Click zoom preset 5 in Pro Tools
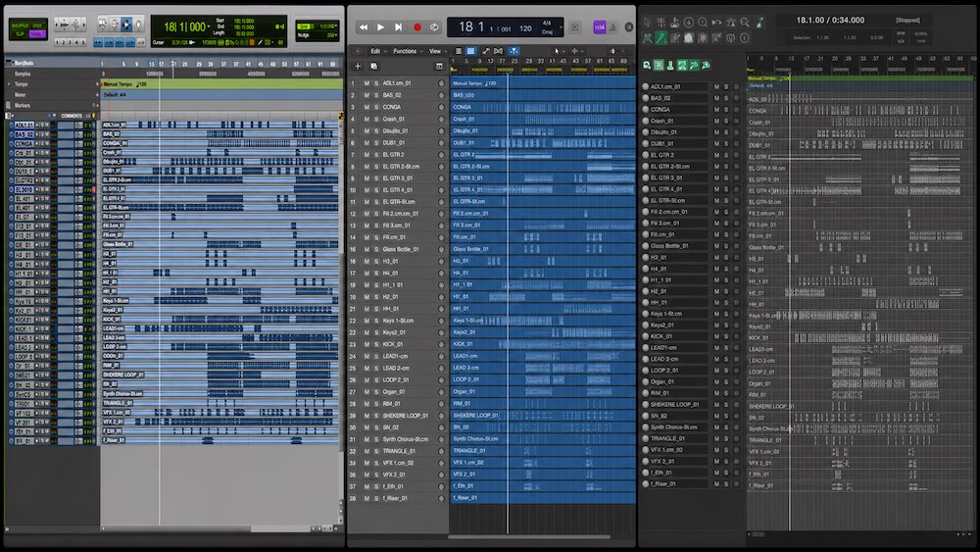980x552 pixels. pos(83,42)
